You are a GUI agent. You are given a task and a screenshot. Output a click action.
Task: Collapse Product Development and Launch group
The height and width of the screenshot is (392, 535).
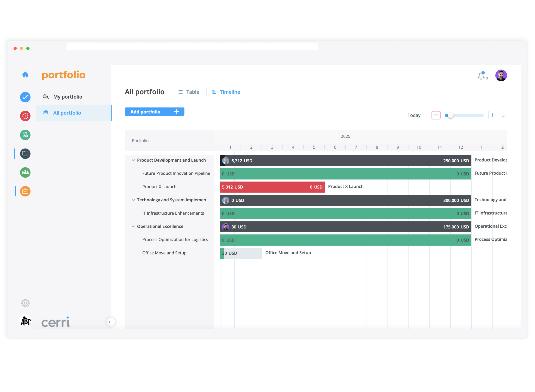[x=133, y=160]
